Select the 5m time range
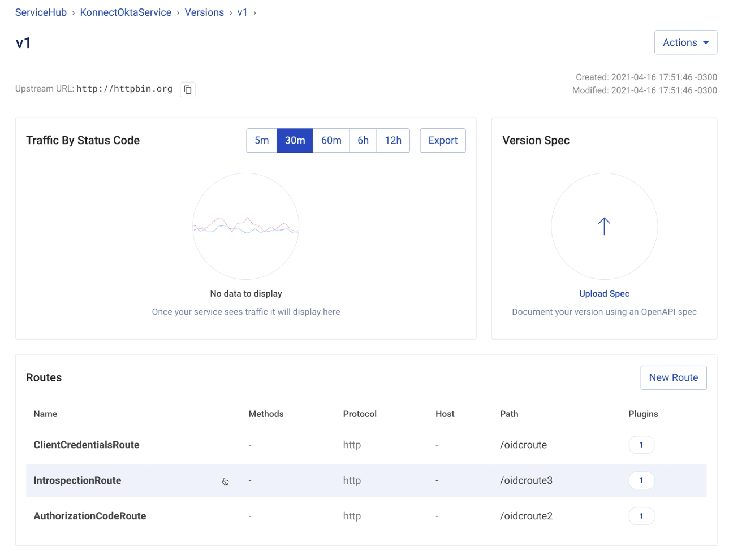This screenshot has height=560, width=729. pos(261,141)
